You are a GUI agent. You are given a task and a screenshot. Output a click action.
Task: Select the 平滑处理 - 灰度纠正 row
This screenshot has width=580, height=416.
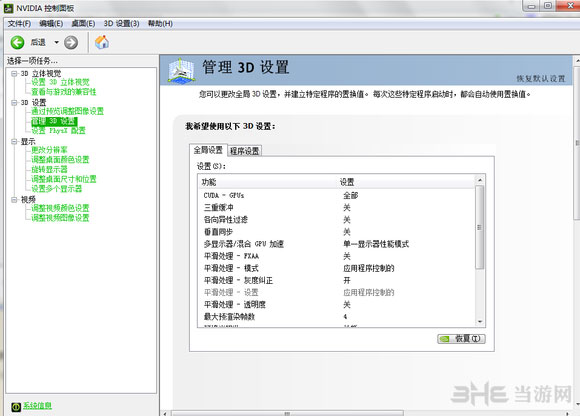point(337,280)
